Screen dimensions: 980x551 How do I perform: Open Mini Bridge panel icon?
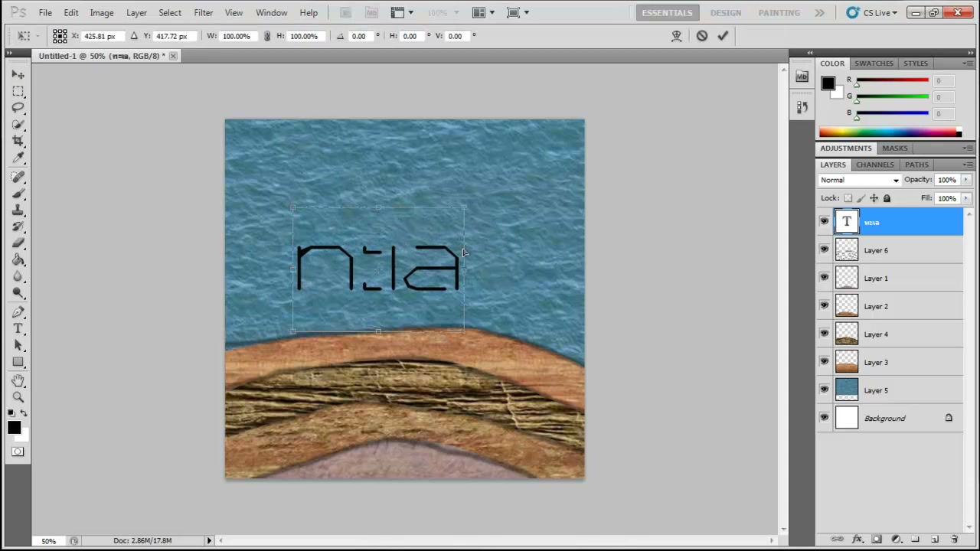click(x=802, y=77)
